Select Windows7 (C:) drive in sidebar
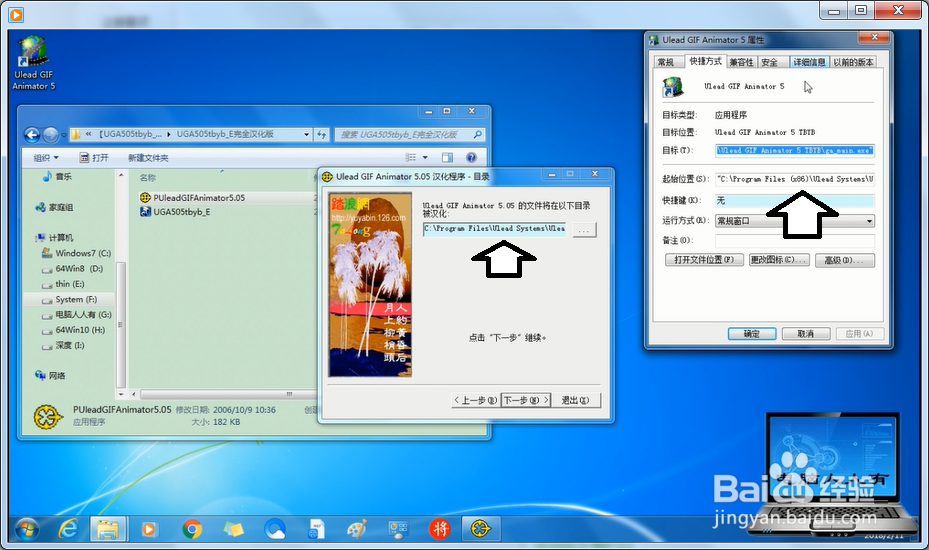The width and height of the screenshot is (929, 550). pyautogui.click(x=76, y=253)
